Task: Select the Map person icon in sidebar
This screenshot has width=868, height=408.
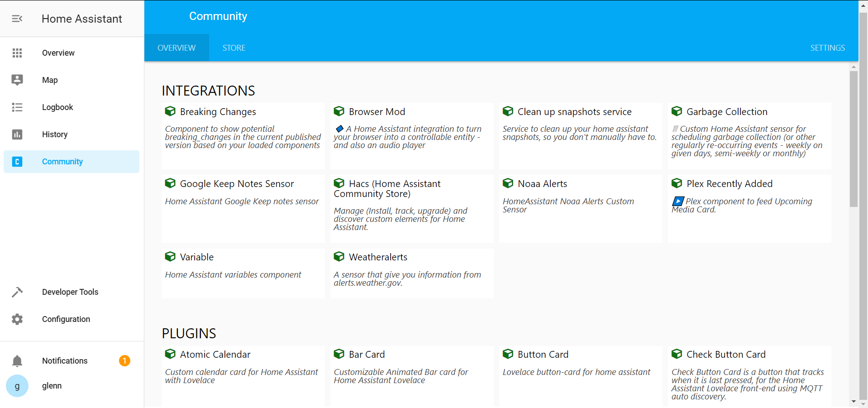Action: (17, 80)
